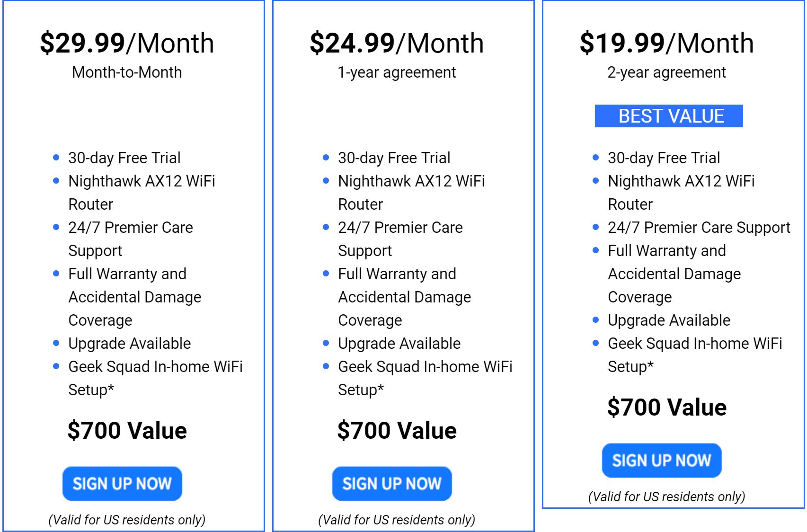The height and width of the screenshot is (532, 807).
Task: Click the Month-to-Month subtitle text
Action: coord(127,72)
